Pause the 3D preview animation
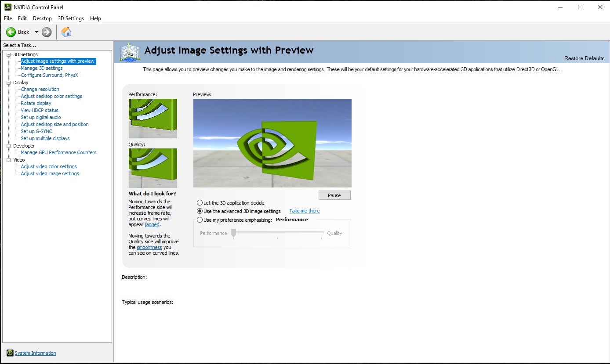 click(334, 195)
